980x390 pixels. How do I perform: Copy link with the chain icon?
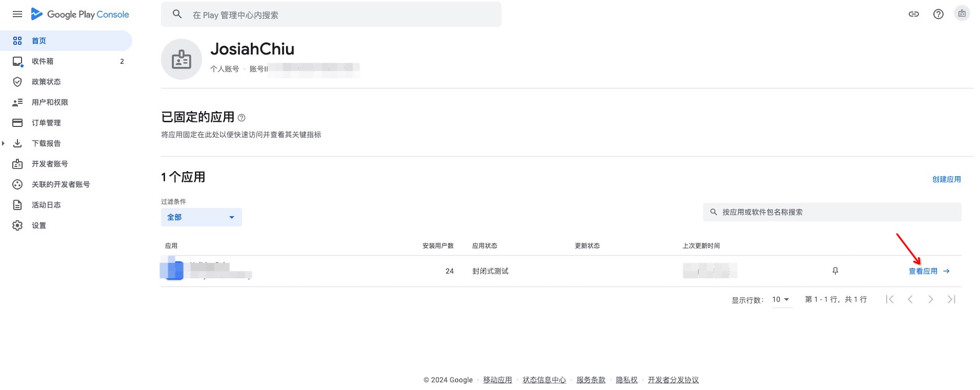pyautogui.click(x=914, y=14)
